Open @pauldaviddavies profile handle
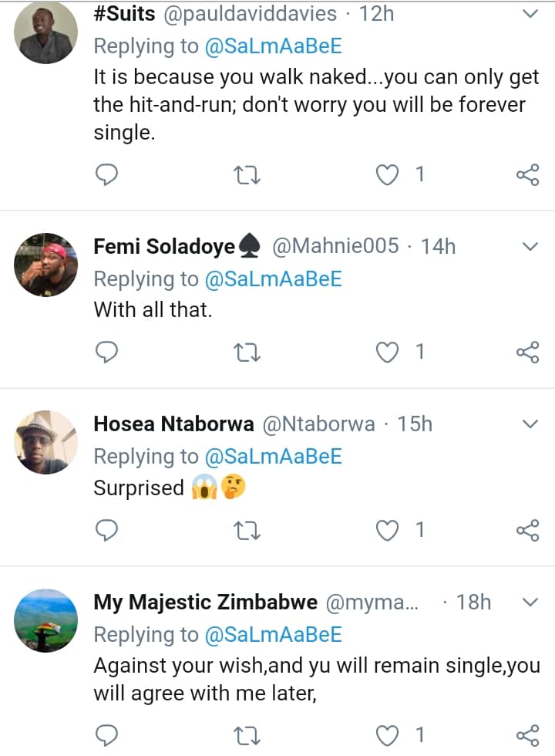This screenshot has width=555, height=756. (250, 14)
